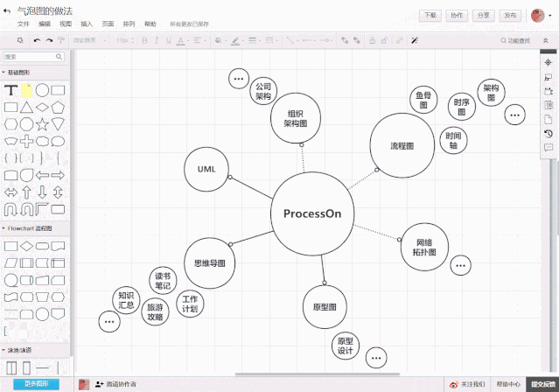Select the Text T shape
Image resolution: width=559 pixels, height=392 pixels.
point(11,90)
